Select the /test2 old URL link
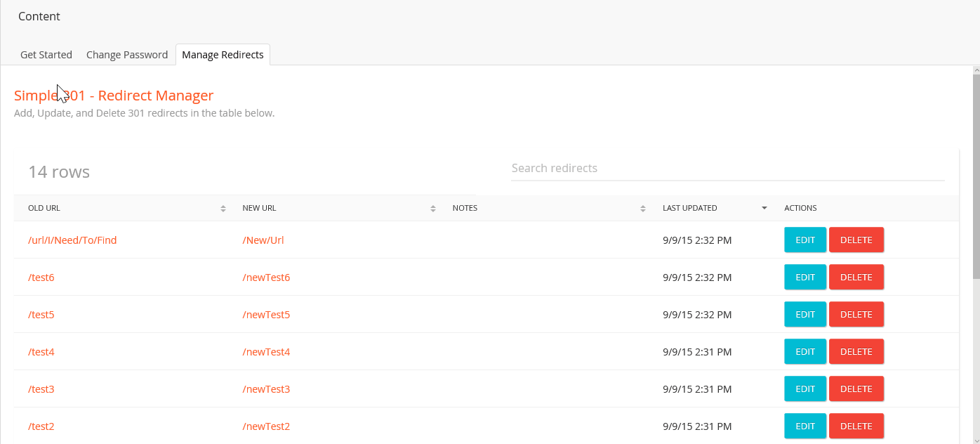Screen dimensions: 980x444 point(41,426)
